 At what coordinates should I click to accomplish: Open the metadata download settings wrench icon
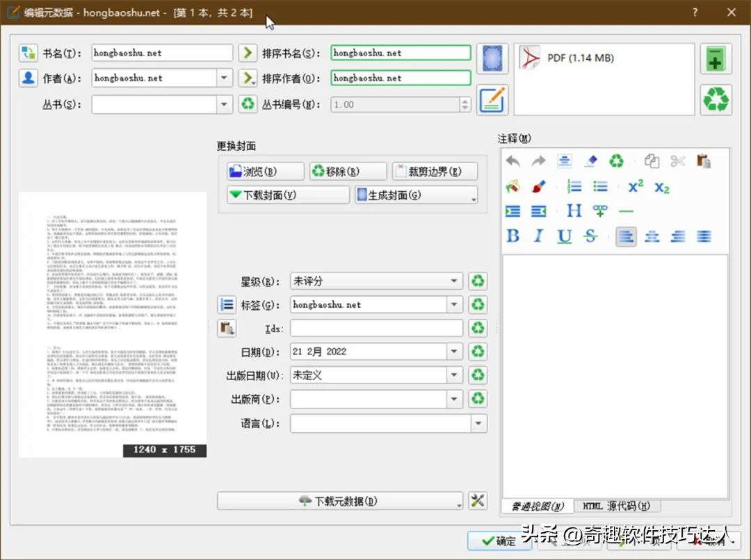[478, 500]
